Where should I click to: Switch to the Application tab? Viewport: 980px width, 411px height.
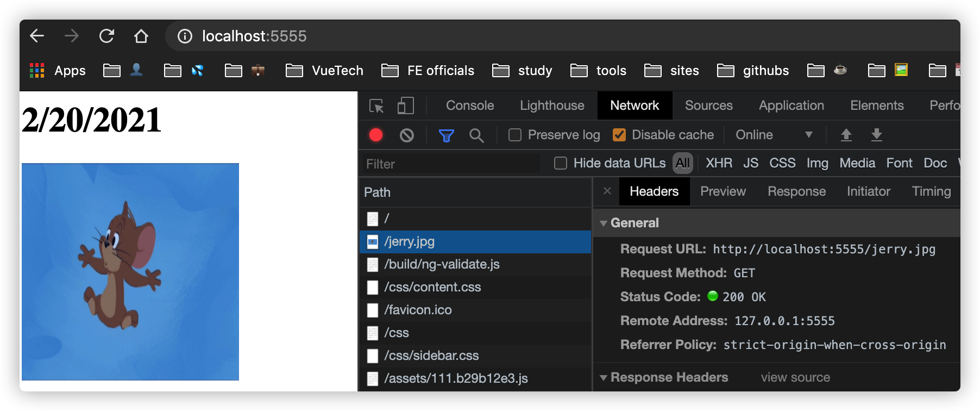coord(791,105)
